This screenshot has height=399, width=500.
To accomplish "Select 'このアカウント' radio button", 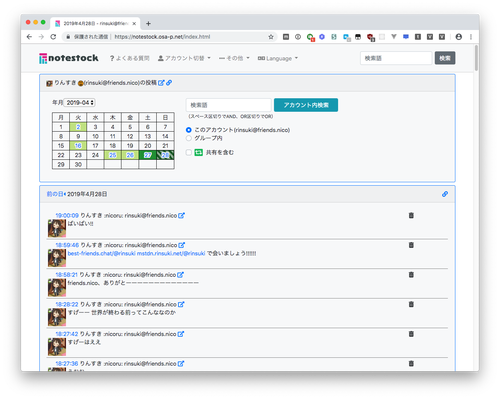I will point(189,130).
